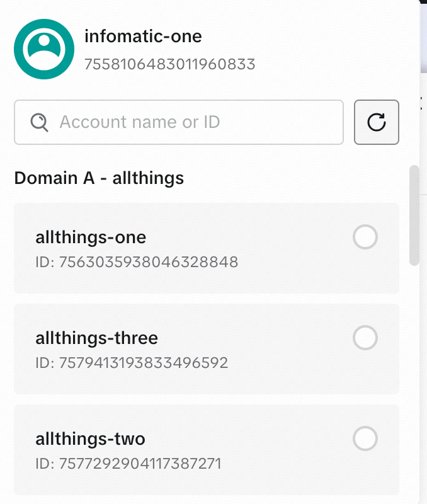Click the ID text under allthings-one

click(137, 262)
